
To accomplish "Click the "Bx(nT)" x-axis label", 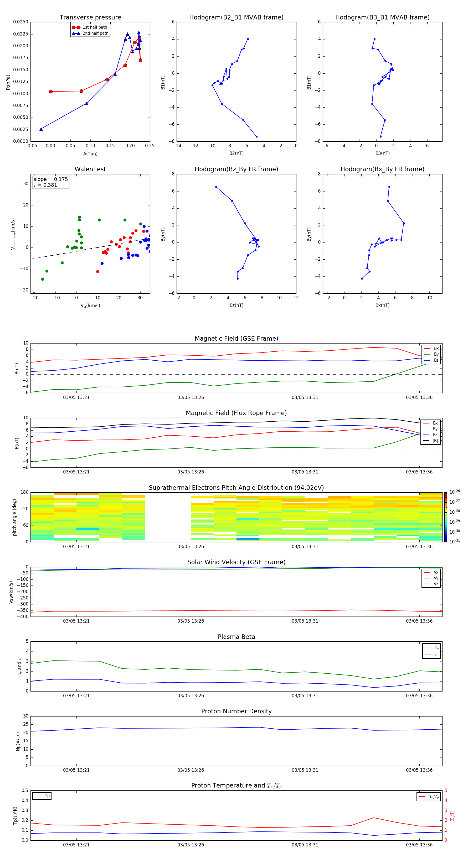I will click(382, 305).
